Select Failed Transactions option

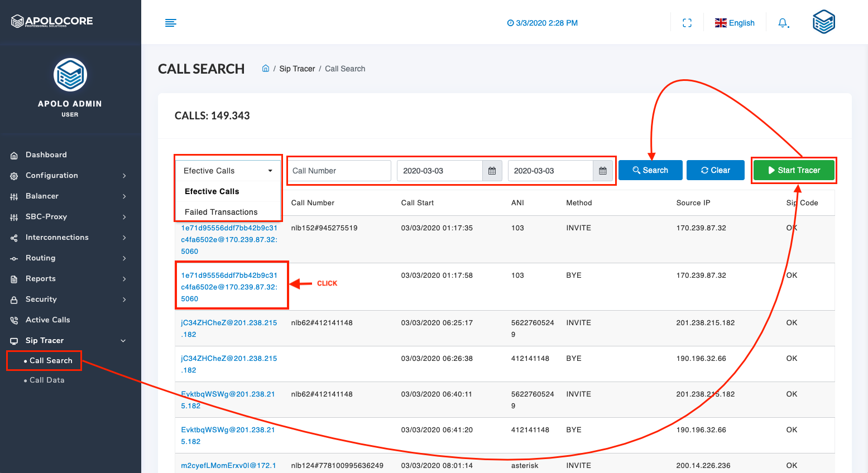click(221, 212)
